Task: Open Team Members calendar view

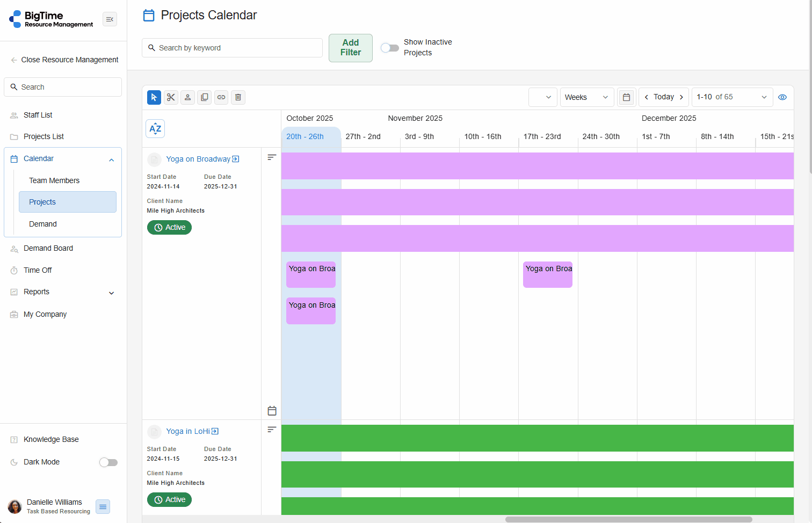Action: tap(54, 180)
